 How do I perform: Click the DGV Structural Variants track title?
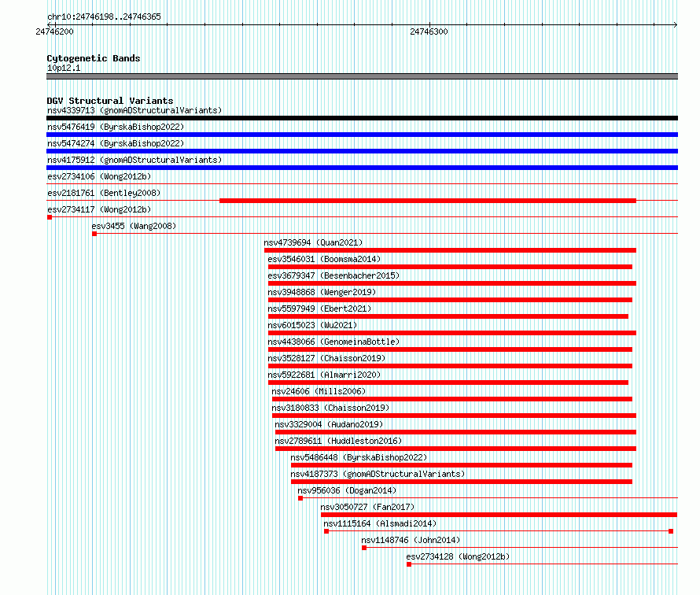coord(110,101)
